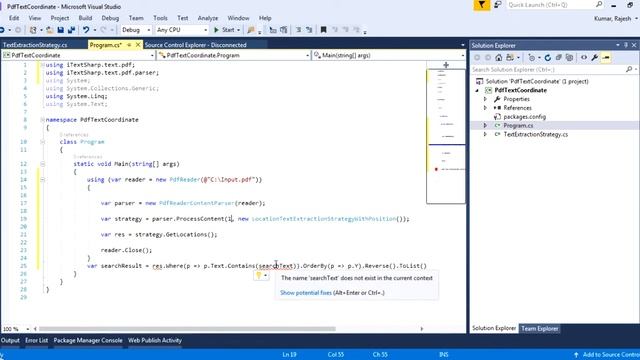Pin Program.cs tab with pin icon
Image resolution: width=640 pixels, height=360 pixels.
click(x=129, y=45)
